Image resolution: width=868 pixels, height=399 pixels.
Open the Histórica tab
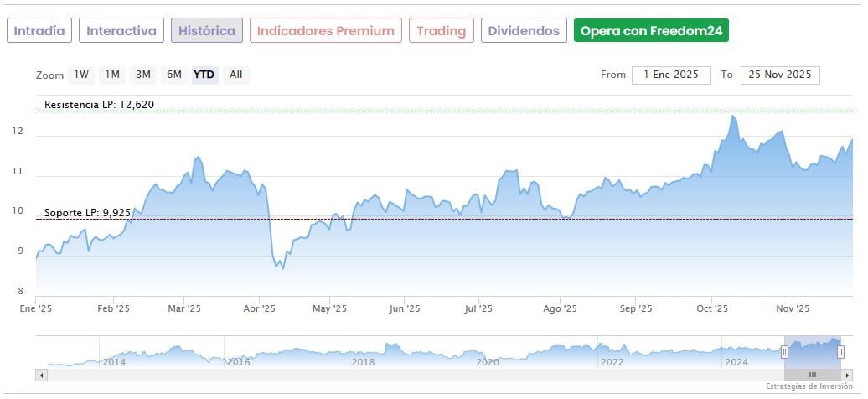pyautogui.click(x=207, y=31)
